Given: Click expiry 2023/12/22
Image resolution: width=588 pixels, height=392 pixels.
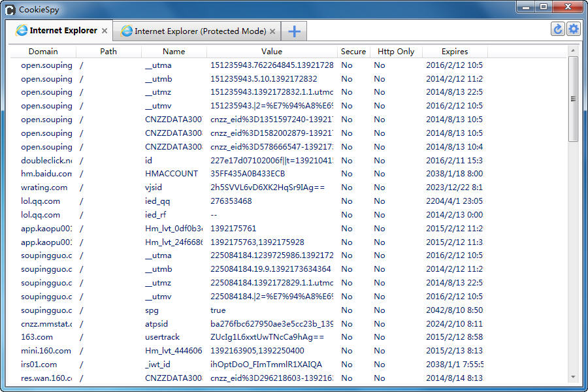Looking at the screenshot, I should pos(454,188).
